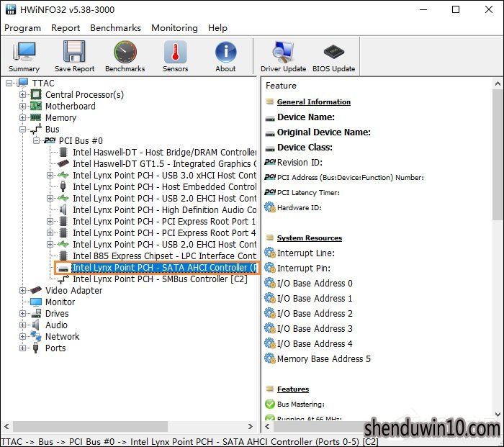Click the TTAC computer root icon

tap(23, 83)
